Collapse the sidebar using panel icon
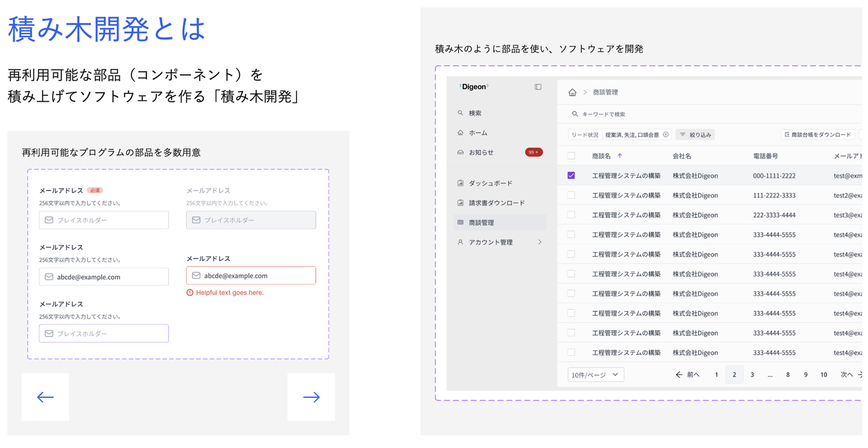 tap(538, 87)
